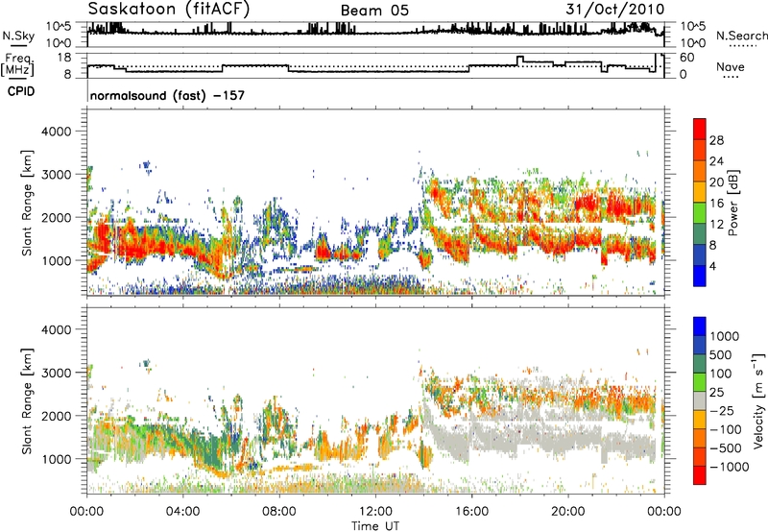
Task: Click the gray segment of the velocity colorbar
Action: [x=700, y=400]
